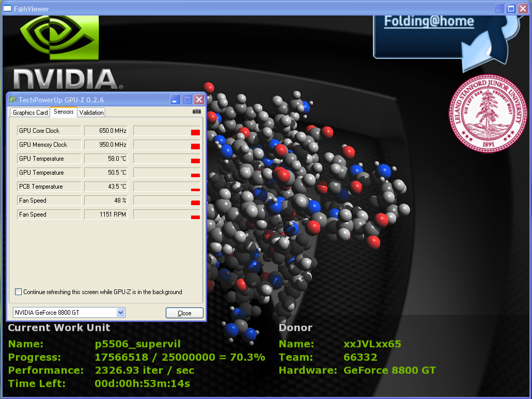
Task: Click the Current Work Unit heading
Action: click(x=59, y=328)
